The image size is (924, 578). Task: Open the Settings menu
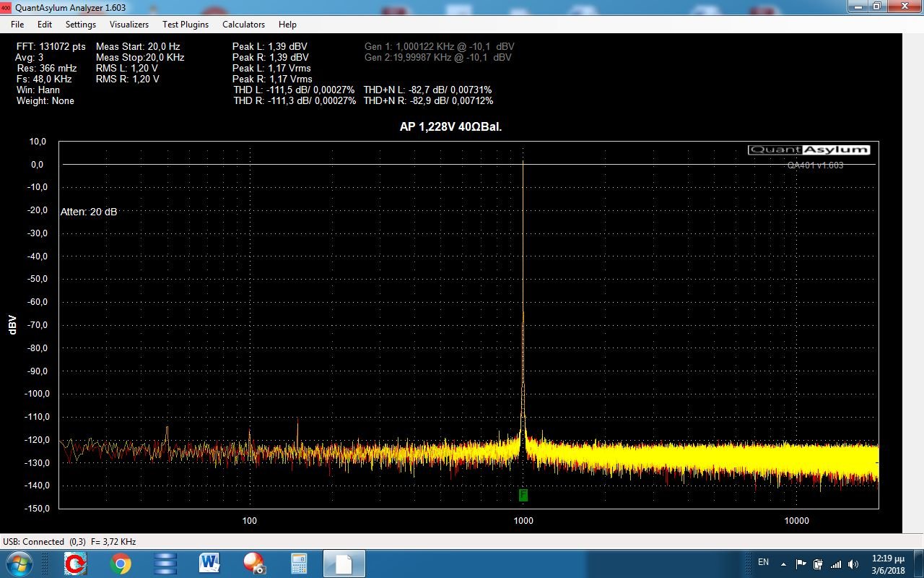coord(81,24)
